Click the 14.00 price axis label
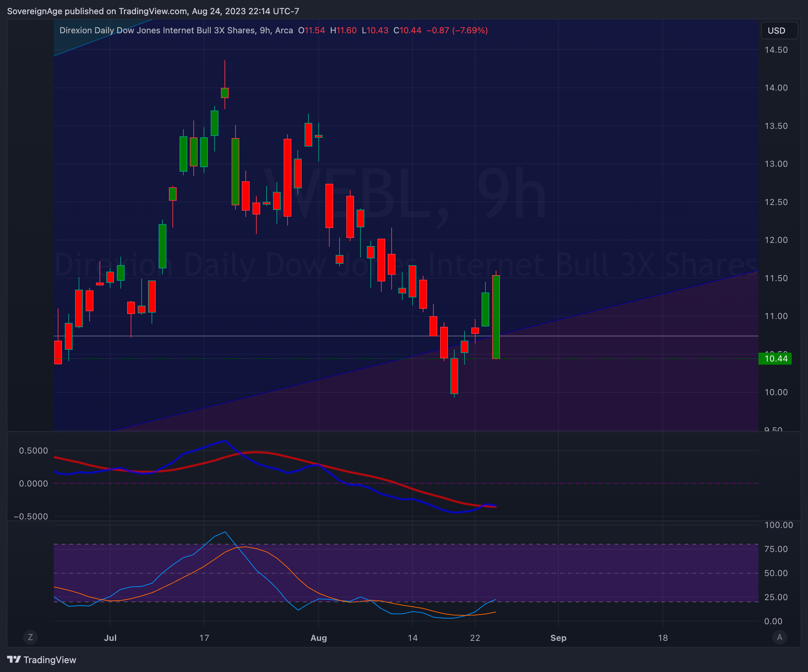Image resolution: width=808 pixels, height=672 pixels. (x=776, y=88)
